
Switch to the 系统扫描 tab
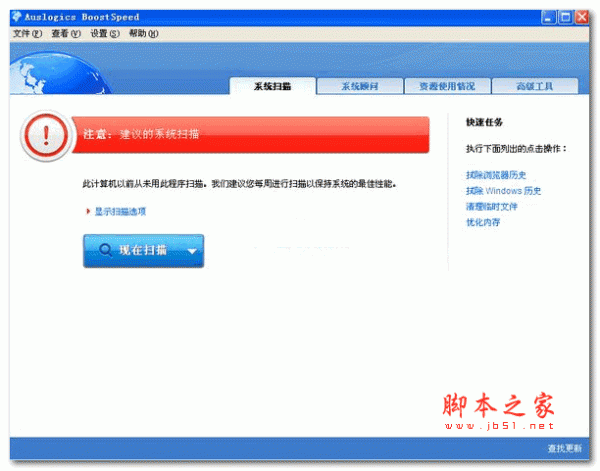(273, 86)
